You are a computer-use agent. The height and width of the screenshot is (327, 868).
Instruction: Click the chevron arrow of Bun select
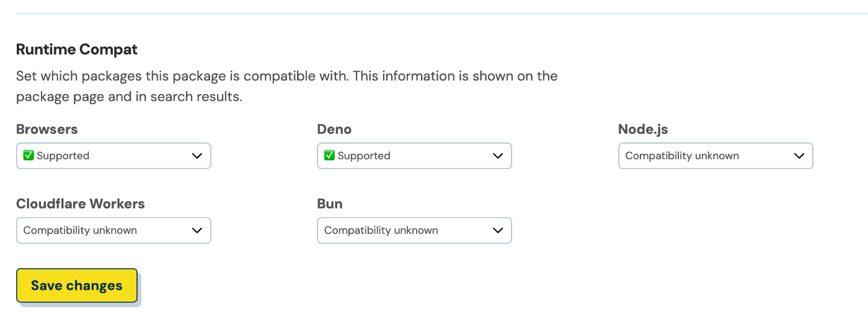[x=498, y=230]
